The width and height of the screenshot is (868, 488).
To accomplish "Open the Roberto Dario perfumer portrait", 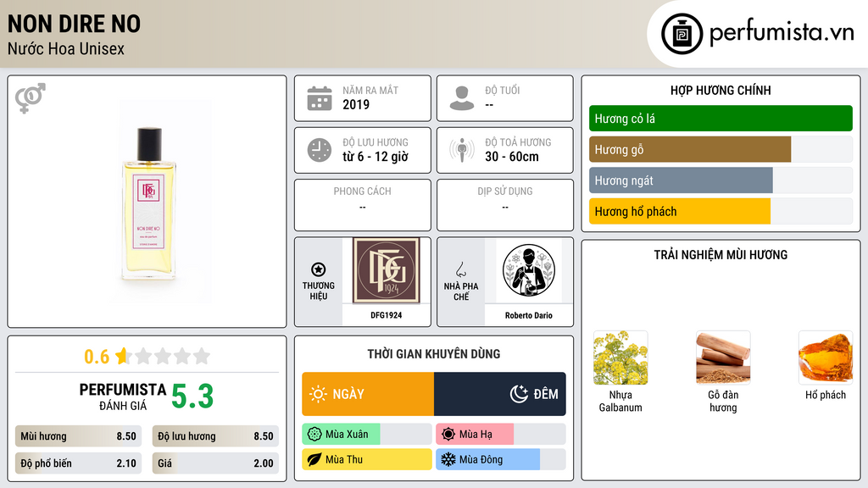I will [x=529, y=270].
